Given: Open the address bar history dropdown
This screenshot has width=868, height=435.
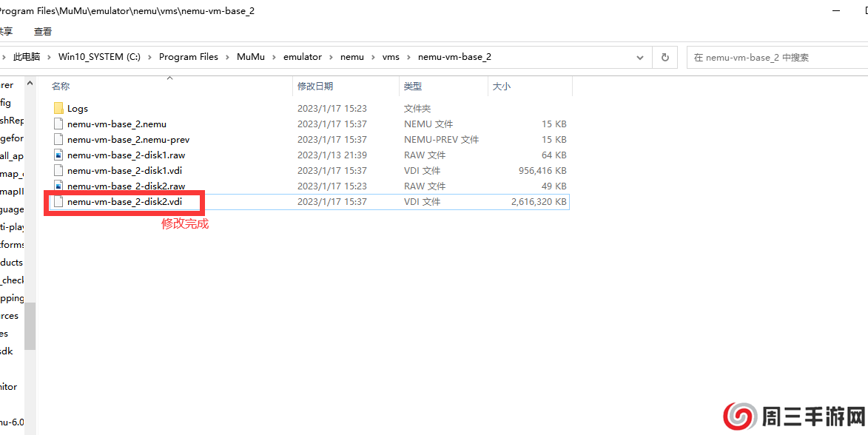Looking at the screenshot, I should point(640,57).
